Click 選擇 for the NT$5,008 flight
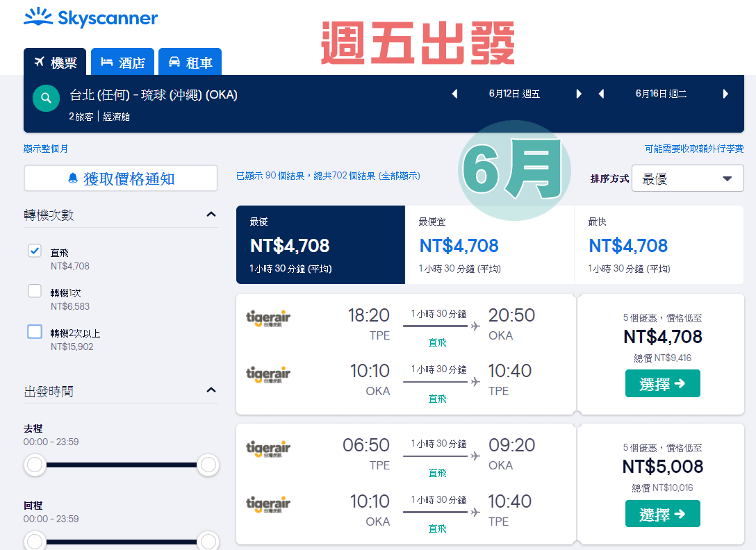This screenshot has height=550, width=756. pos(662,514)
